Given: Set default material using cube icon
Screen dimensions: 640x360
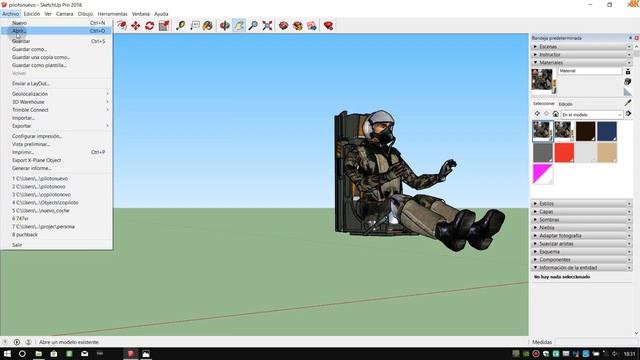Looking at the screenshot, I should (628, 82).
